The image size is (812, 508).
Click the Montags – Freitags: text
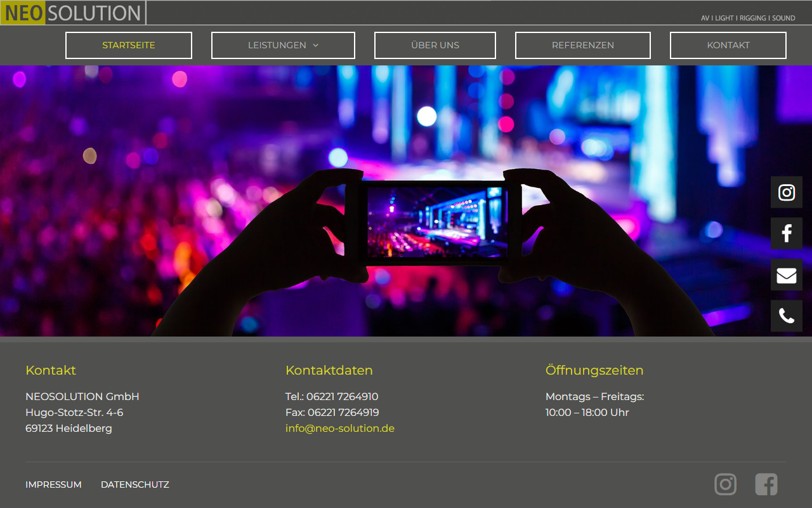pyautogui.click(x=594, y=396)
